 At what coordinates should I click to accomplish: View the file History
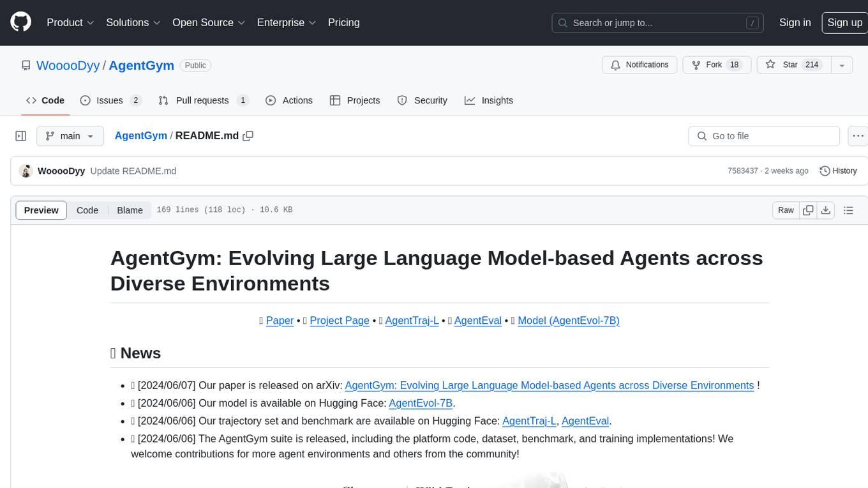[x=838, y=171]
